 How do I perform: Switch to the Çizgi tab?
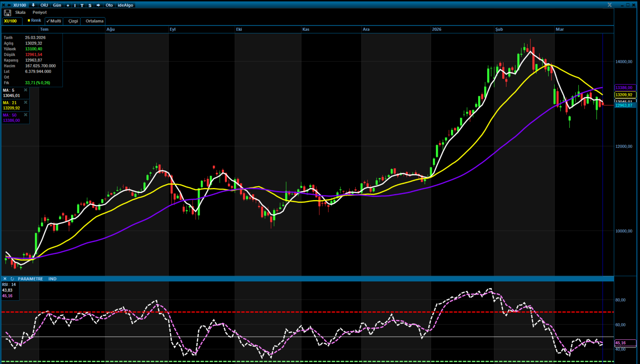coord(73,21)
